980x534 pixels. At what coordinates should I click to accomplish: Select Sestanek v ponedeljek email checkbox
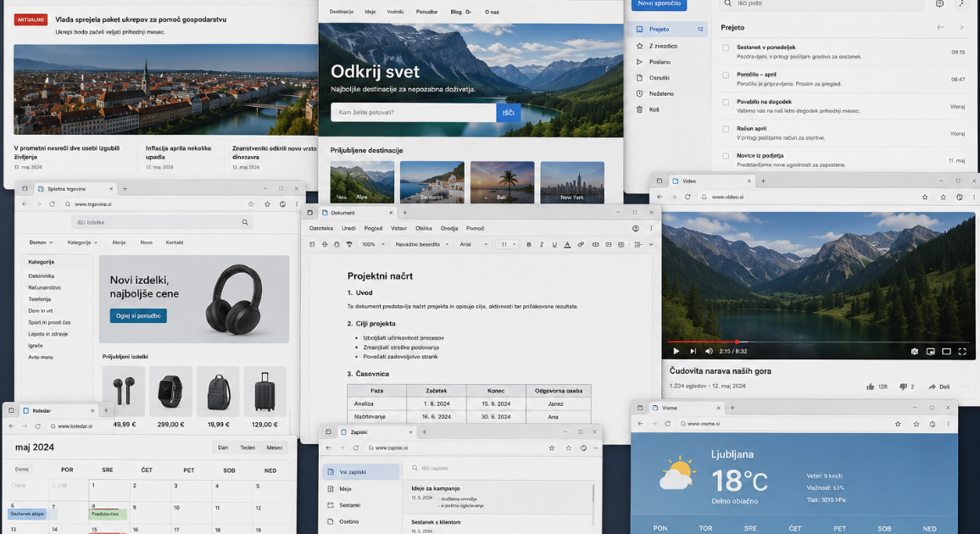click(x=726, y=47)
